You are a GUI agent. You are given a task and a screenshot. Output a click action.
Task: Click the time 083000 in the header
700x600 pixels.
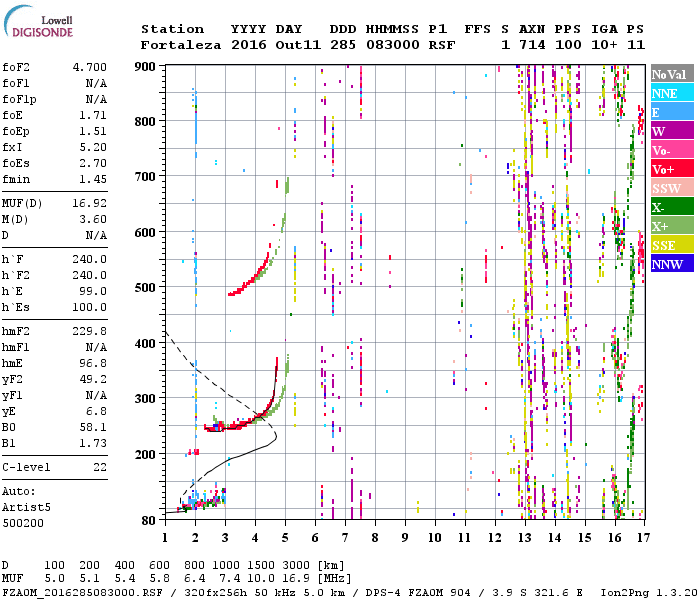click(392, 45)
